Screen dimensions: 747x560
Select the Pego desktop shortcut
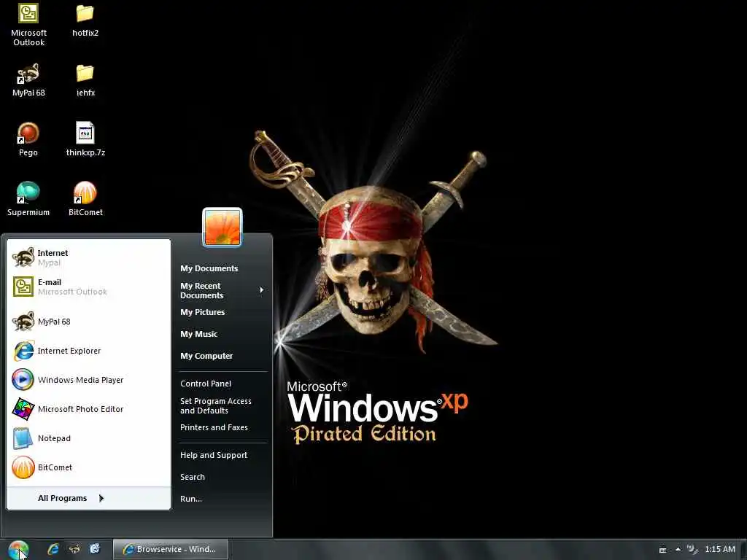tap(28, 139)
